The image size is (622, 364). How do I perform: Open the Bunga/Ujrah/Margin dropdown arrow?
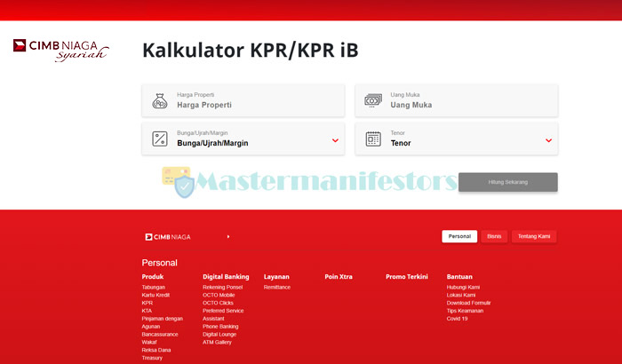point(335,140)
